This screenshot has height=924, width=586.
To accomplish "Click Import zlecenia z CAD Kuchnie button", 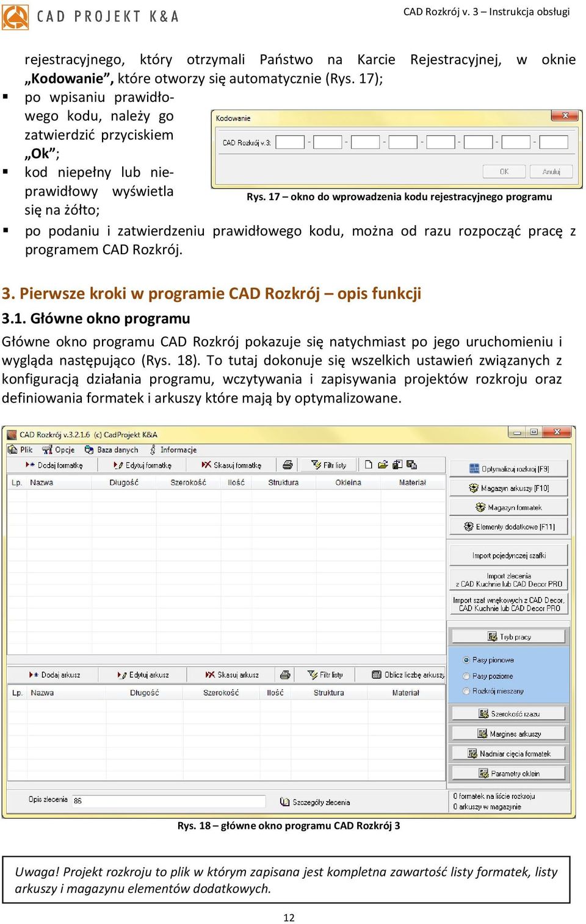I will 509,579.
